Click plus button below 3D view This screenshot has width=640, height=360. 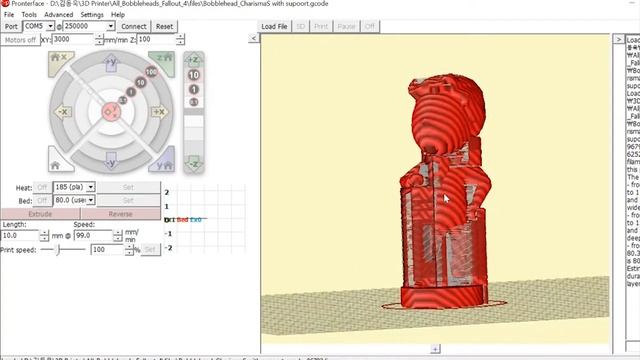[435, 349]
